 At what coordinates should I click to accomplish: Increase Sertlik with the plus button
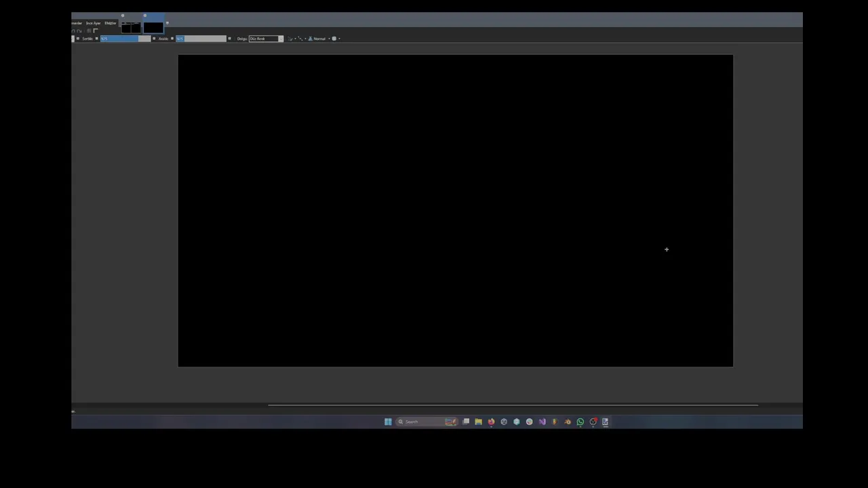point(154,39)
